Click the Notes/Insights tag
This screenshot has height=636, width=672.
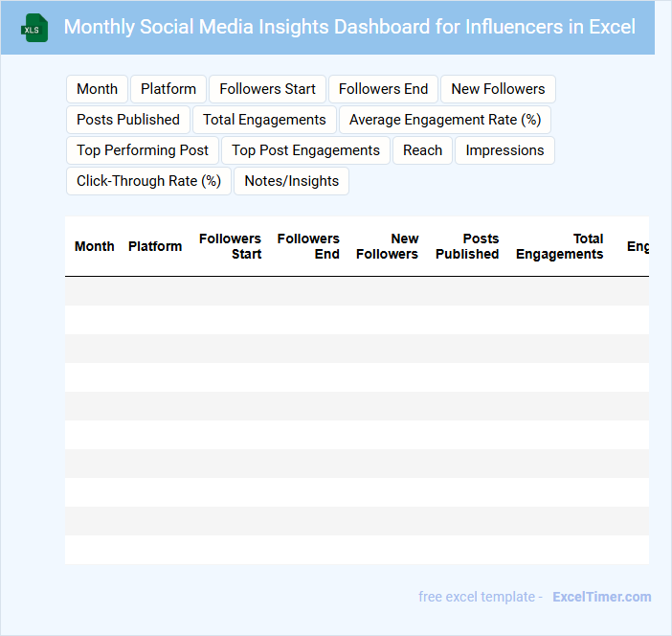point(291,181)
